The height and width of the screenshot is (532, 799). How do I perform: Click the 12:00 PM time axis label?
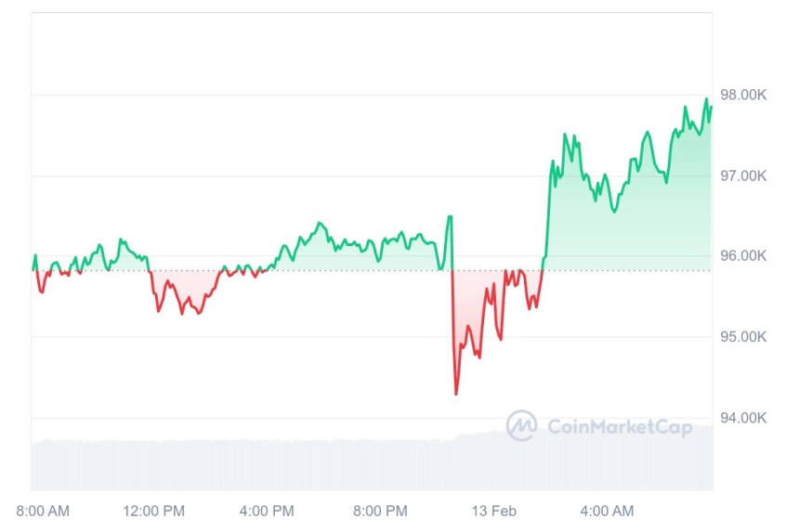click(x=153, y=511)
